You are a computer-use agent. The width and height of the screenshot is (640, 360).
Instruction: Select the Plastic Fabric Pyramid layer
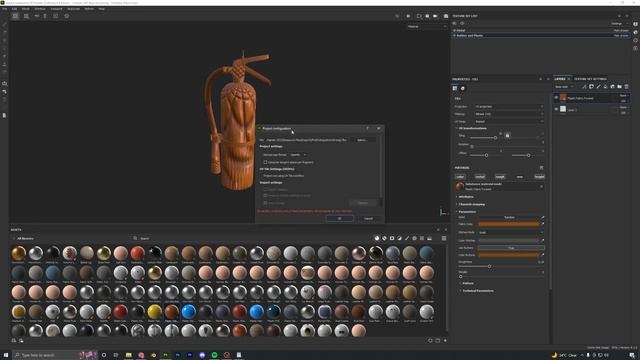[591, 98]
